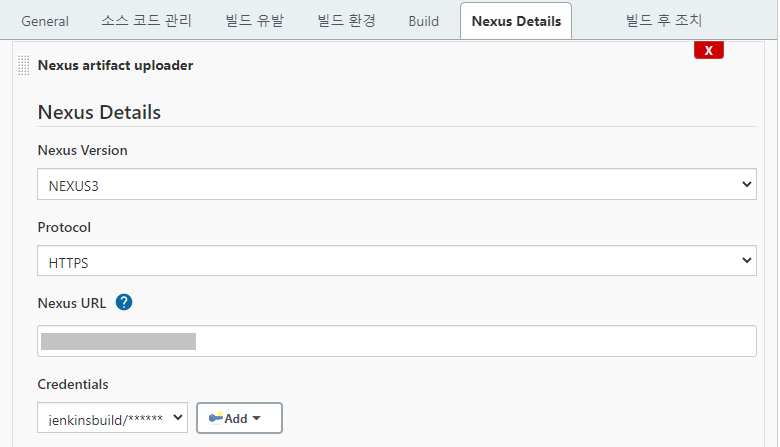Screen dimensions: 780x447
Task: Show help for Nexus URL
Action: click(124, 302)
